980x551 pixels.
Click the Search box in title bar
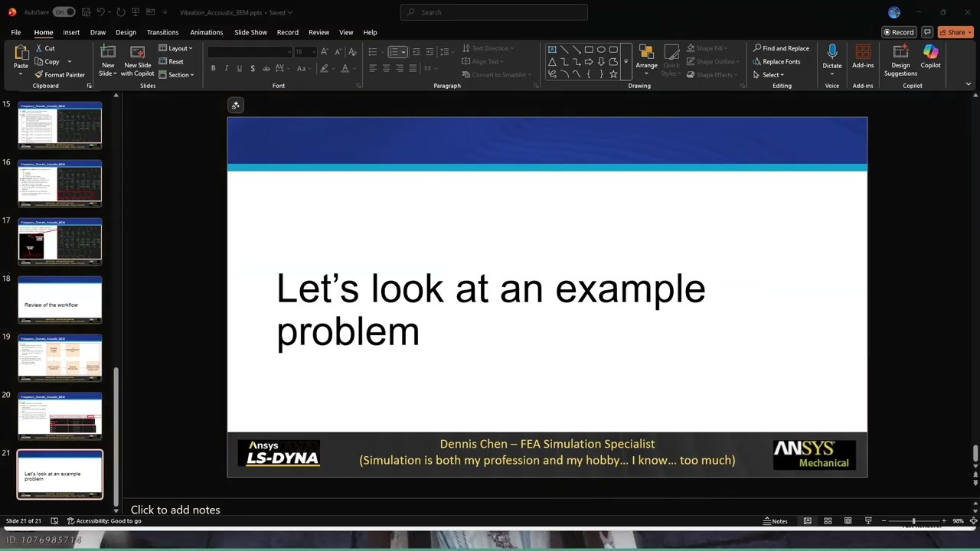point(494,12)
